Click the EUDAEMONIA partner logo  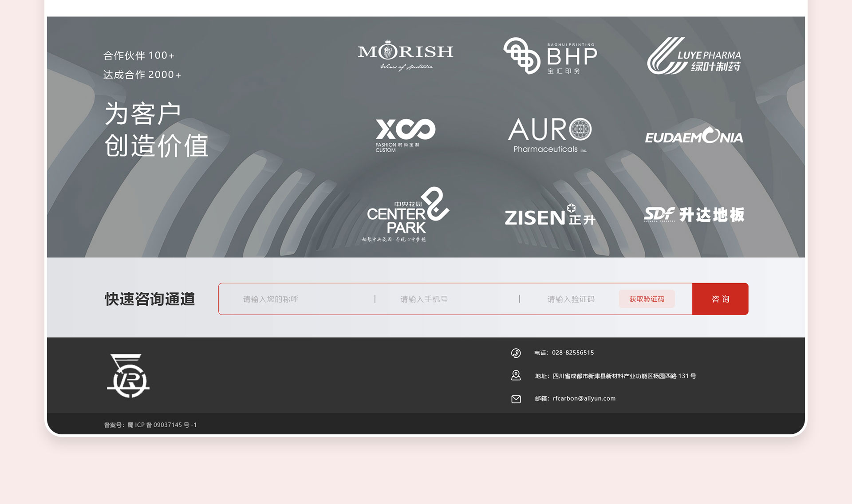coord(694,136)
